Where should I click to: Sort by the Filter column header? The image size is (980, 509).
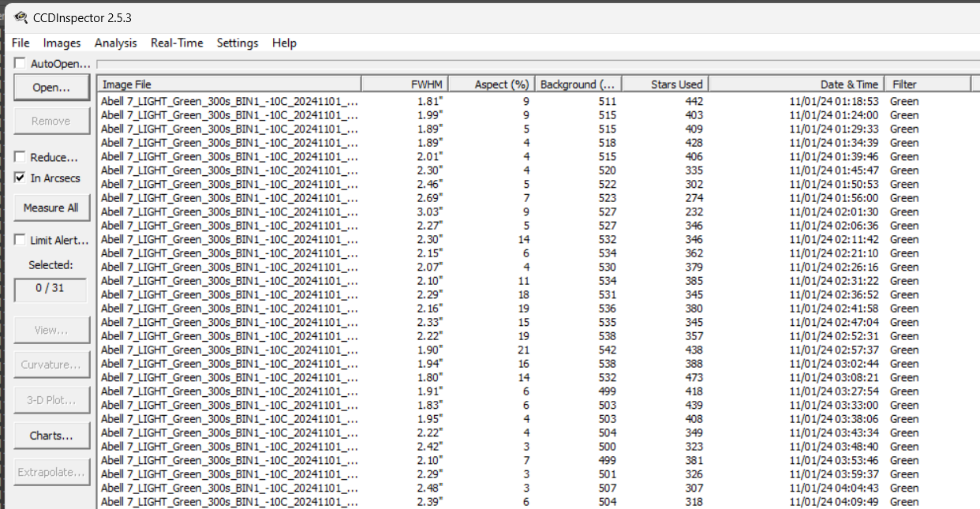pyautogui.click(x=926, y=84)
